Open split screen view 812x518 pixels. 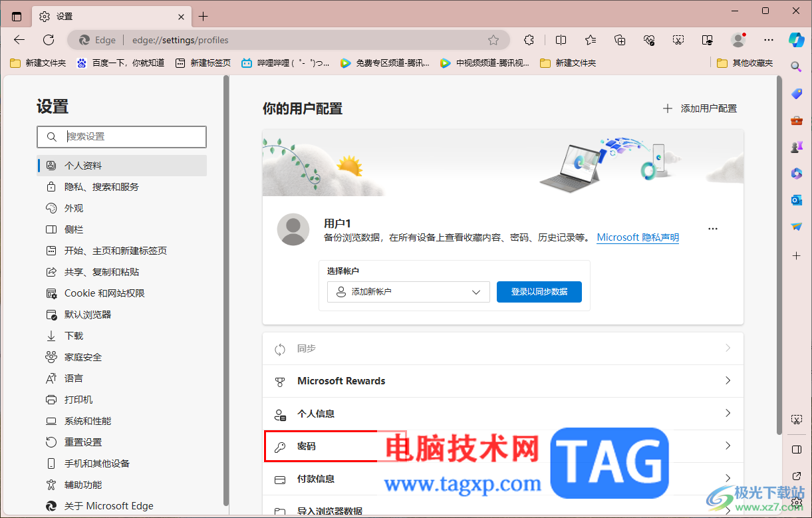561,40
